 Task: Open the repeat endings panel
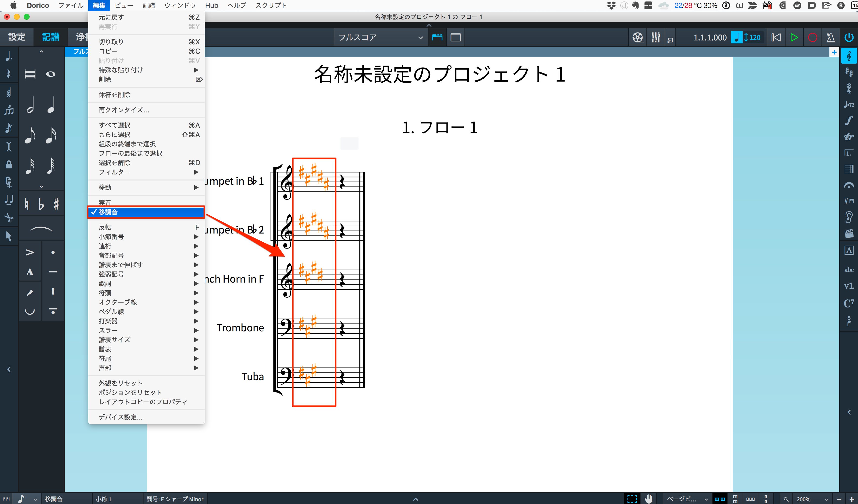(849, 153)
